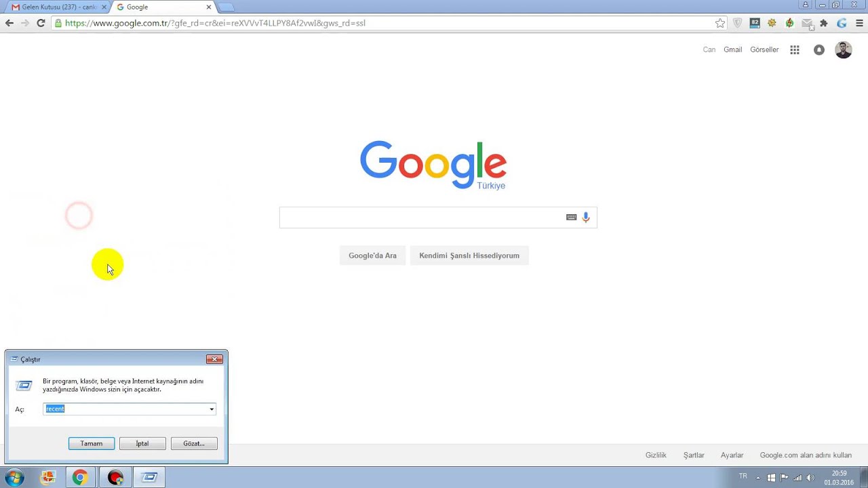
Task: Click Google.com alan adını kullan link
Action: 806,455
